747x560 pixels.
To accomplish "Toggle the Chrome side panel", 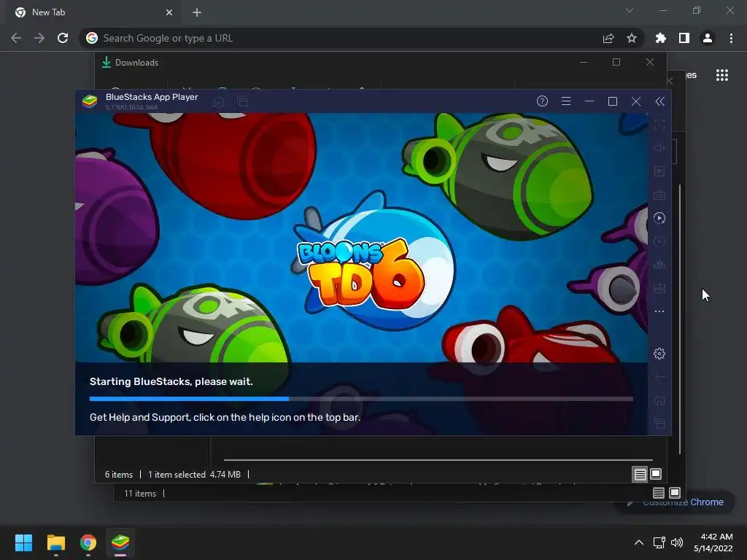I will 684,38.
